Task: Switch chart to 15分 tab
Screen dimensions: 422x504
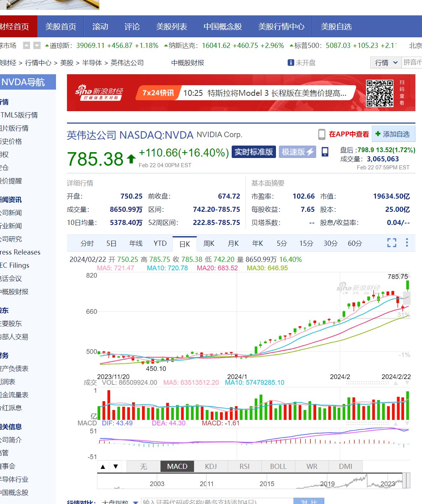Action: [306, 243]
